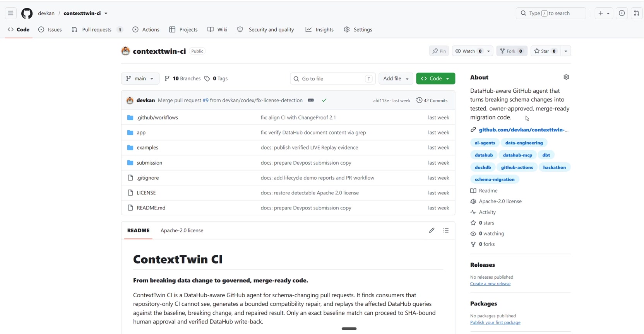Open the submission folder
The width and height of the screenshot is (644, 334).
click(x=149, y=163)
